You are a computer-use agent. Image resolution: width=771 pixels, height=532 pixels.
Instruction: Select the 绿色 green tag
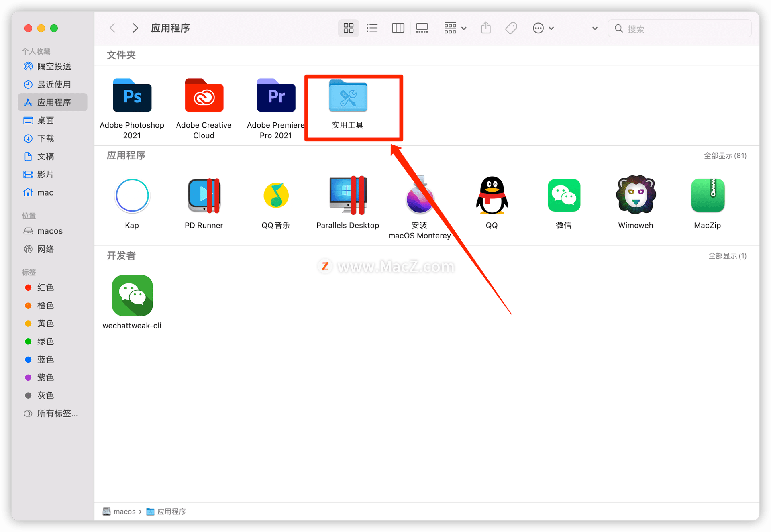pos(53,341)
